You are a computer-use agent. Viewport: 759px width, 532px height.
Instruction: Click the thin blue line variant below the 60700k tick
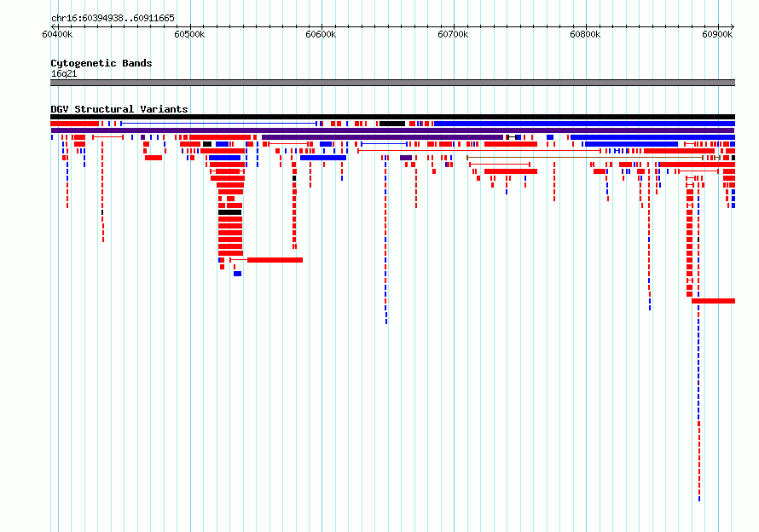tap(385, 144)
